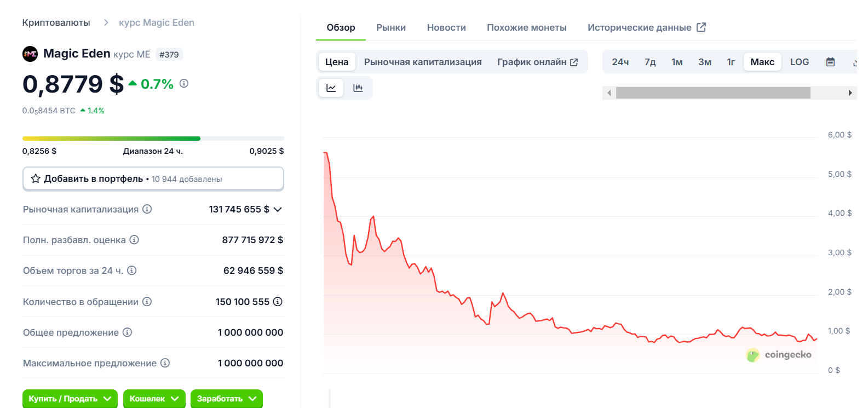Image resolution: width=868 pixels, height=408 pixels.
Task: Click the external link icon beside Исторические данные
Action: 701,27
